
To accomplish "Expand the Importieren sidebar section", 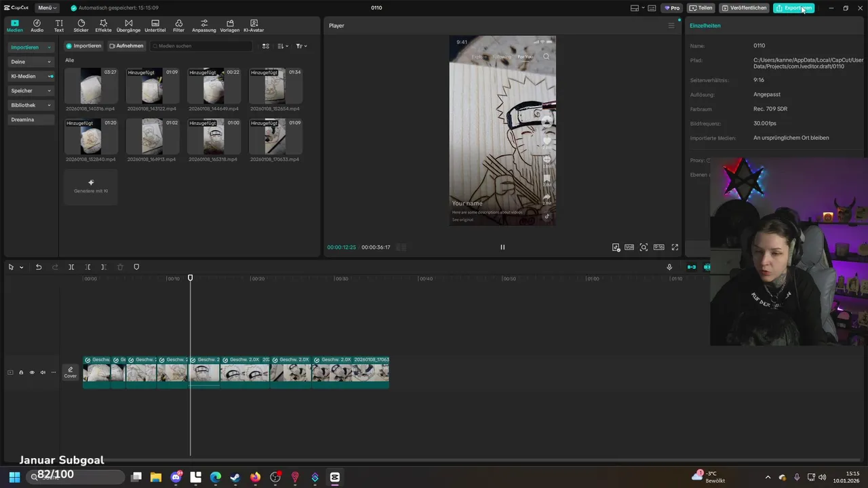I will pos(31,47).
